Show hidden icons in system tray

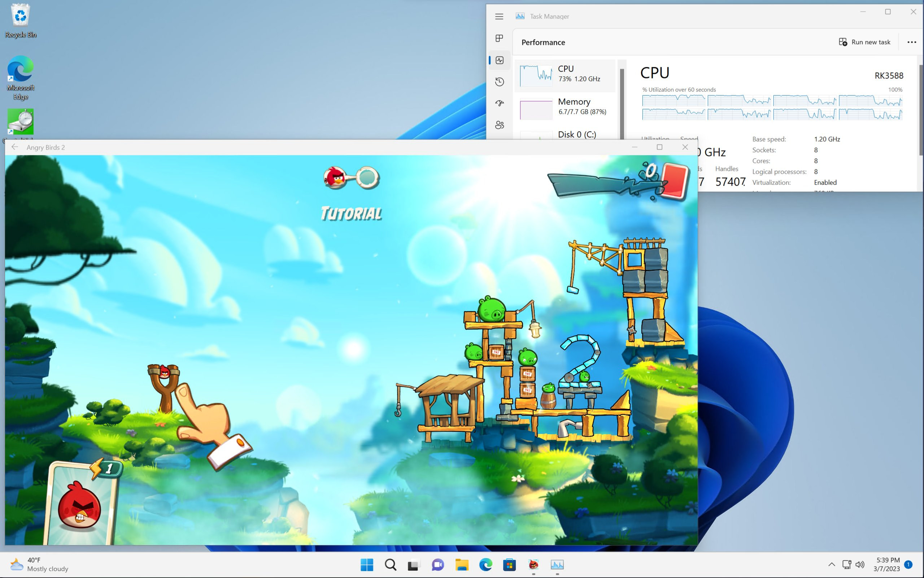click(831, 565)
